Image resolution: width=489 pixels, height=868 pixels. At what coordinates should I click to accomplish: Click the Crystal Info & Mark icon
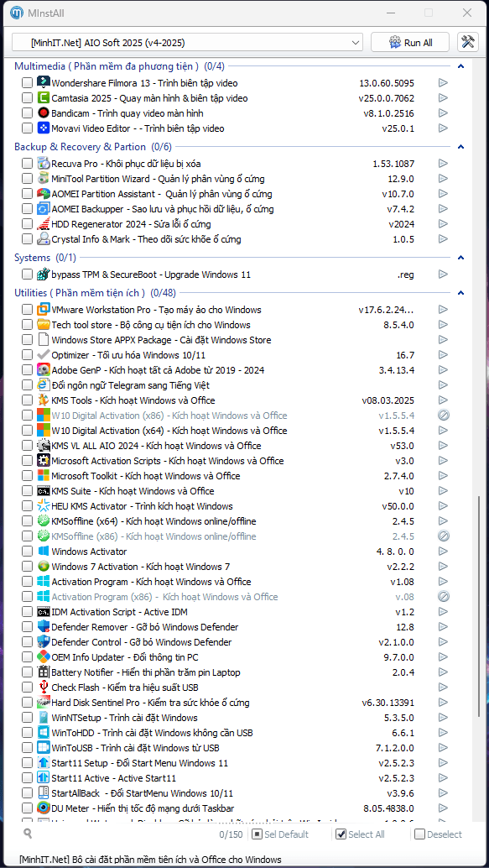coord(43,239)
